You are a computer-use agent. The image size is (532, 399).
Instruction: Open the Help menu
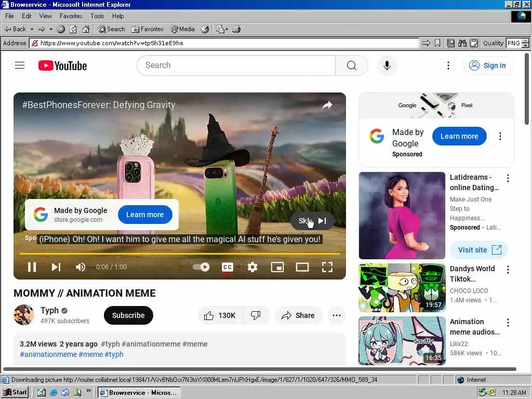[x=118, y=16]
